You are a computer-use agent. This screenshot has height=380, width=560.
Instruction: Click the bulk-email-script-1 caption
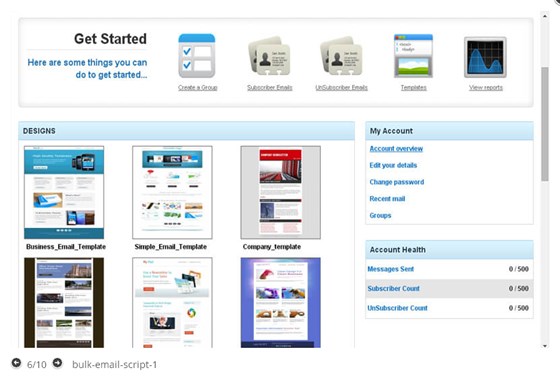tap(114, 365)
